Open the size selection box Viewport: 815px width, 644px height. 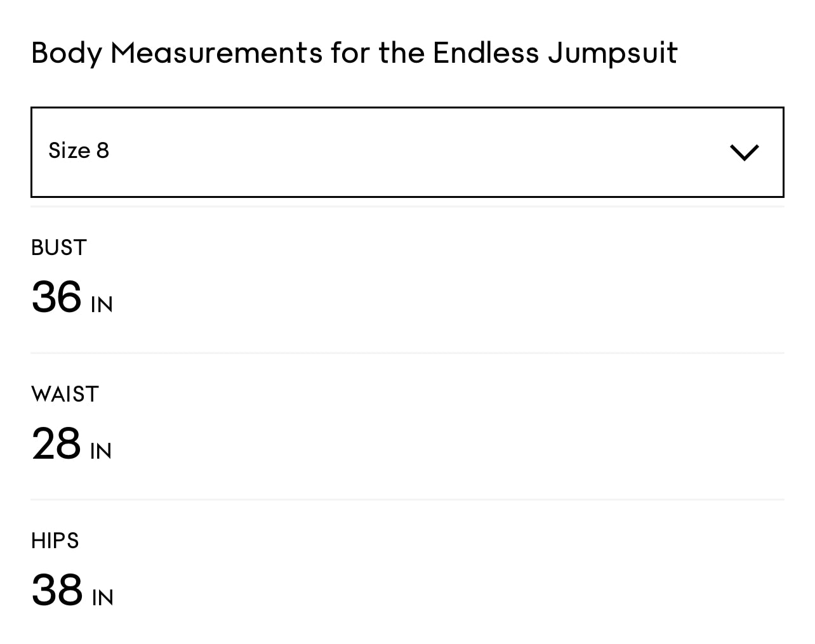(406, 152)
